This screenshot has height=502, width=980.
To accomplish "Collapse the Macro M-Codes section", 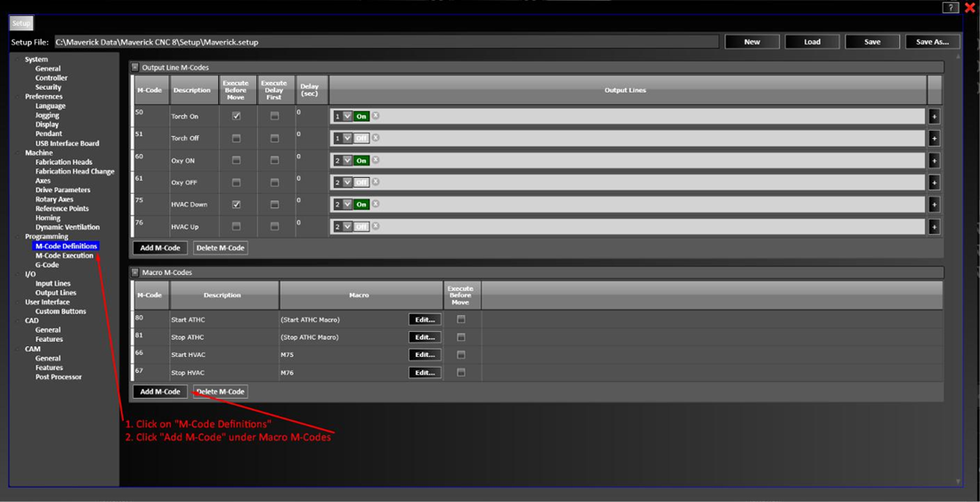I will click(x=135, y=272).
